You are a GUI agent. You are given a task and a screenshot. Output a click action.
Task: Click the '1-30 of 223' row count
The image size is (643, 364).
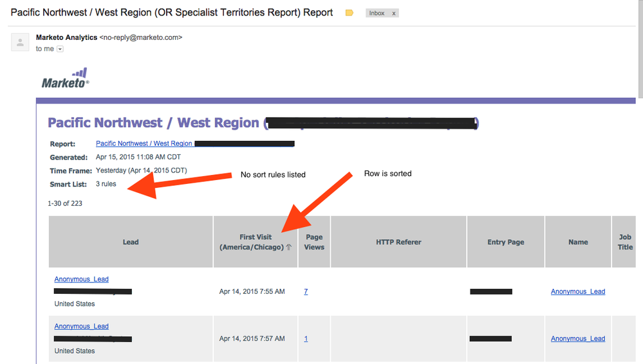pos(65,203)
